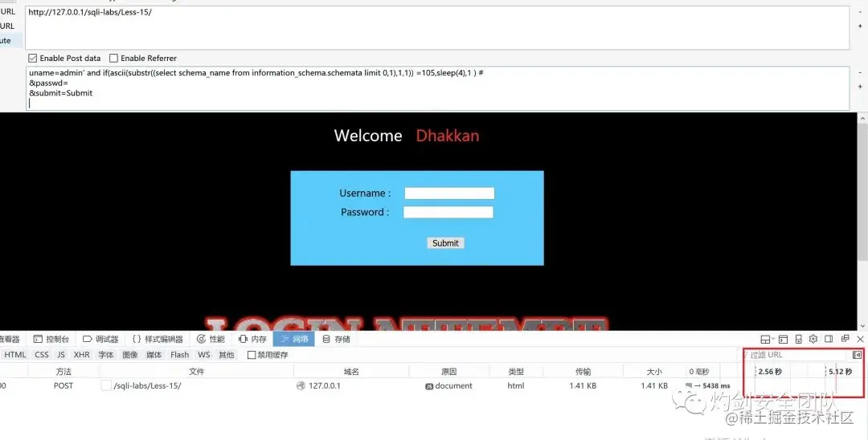Filter requests by 图像 (images)
This screenshot has height=440, width=868.
click(x=130, y=355)
